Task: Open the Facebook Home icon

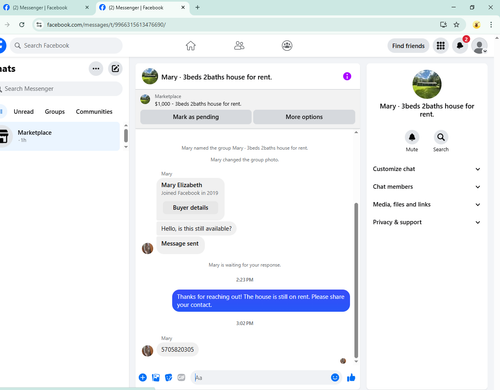Action: [191, 46]
